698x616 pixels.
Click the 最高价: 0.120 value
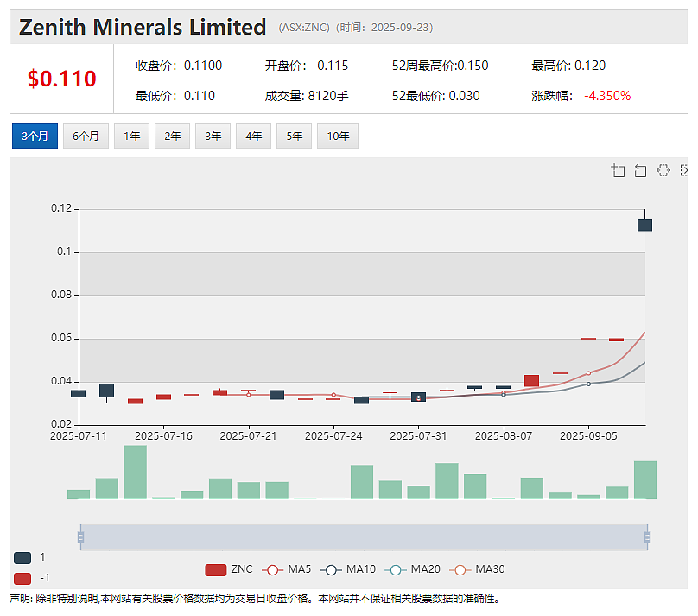568,66
